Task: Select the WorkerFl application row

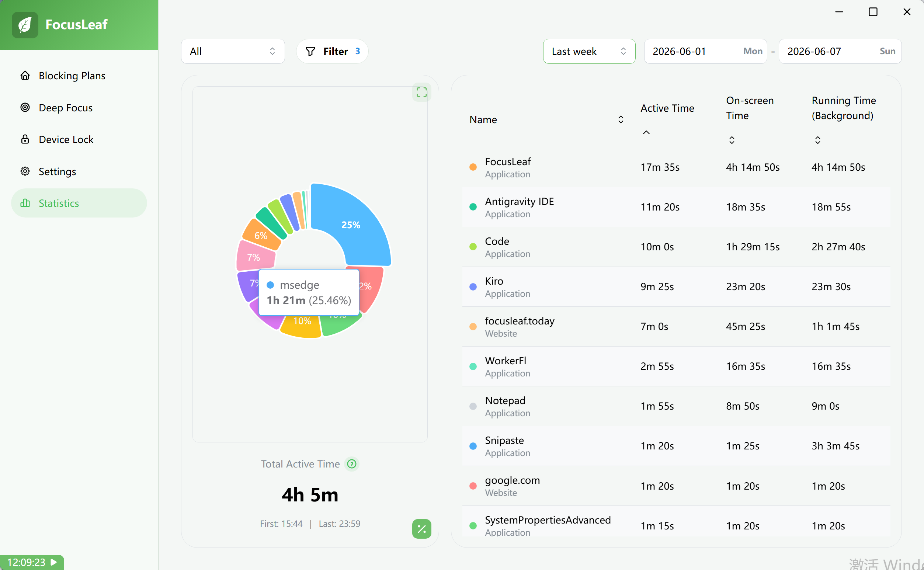Action: point(676,366)
